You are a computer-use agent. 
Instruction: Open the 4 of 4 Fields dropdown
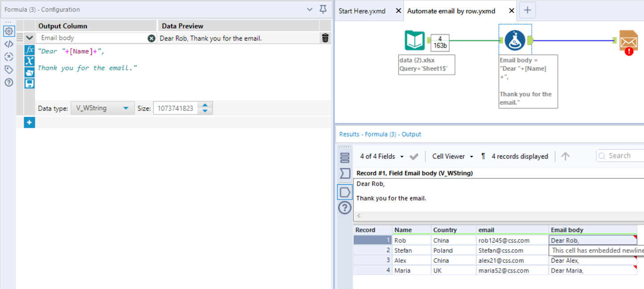(384, 156)
